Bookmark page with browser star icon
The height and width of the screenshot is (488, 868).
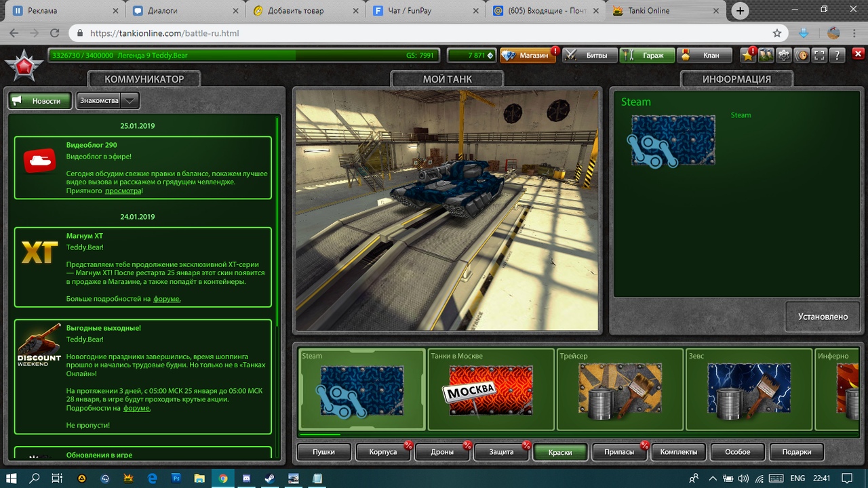(x=777, y=33)
